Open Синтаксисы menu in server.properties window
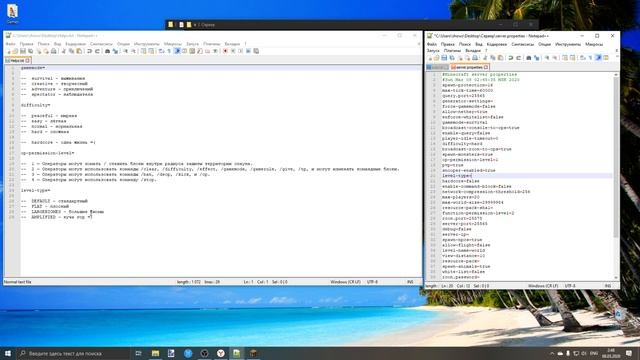Image resolution: width=640 pixels, height=360 pixels. click(x=522, y=44)
